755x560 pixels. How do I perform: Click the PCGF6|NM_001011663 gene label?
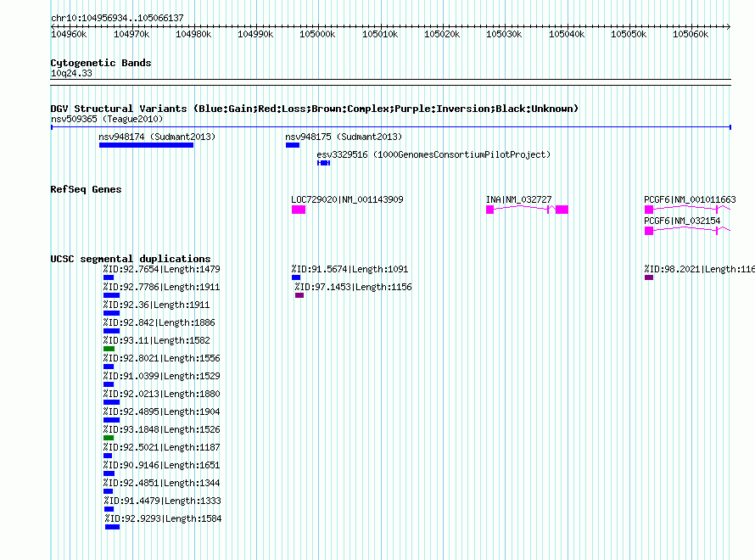coord(690,199)
